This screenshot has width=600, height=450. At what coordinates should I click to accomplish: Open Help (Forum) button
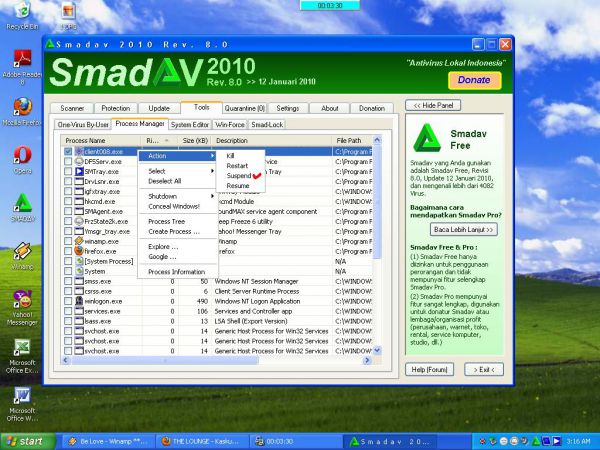tap(429, 370)
